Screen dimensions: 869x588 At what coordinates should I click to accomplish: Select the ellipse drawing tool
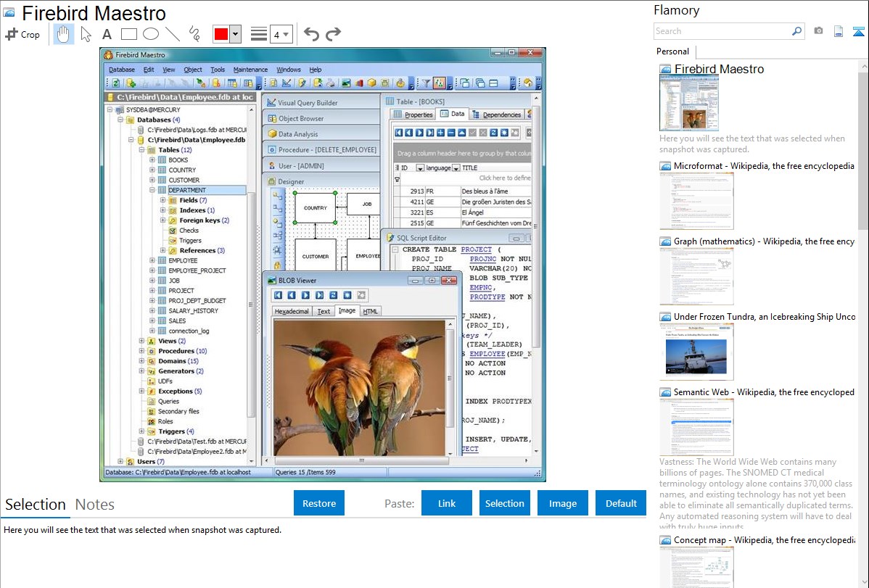[x=151, y=34]
